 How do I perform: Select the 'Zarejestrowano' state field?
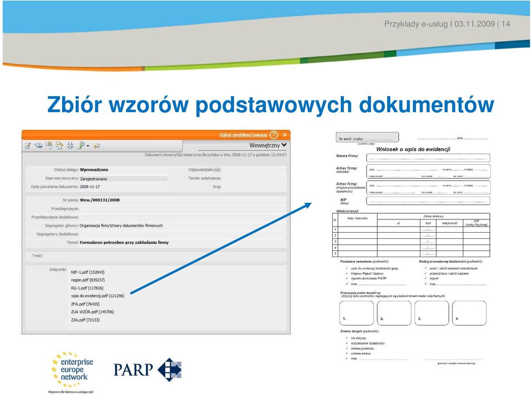click(124, 179)
